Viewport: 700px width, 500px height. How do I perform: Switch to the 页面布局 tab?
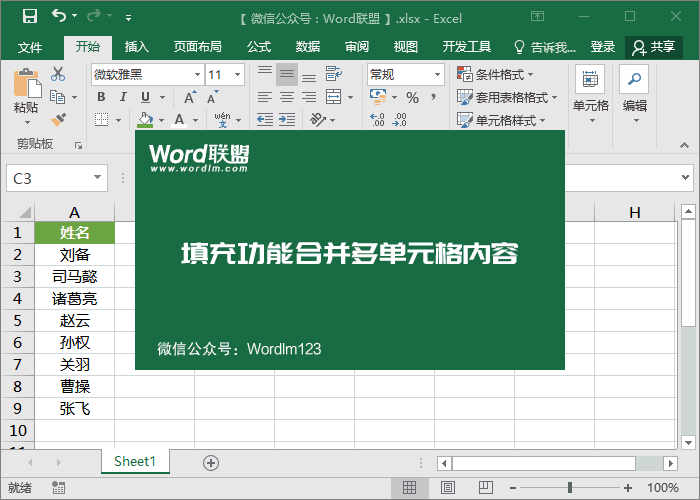(x=198, y=47)
